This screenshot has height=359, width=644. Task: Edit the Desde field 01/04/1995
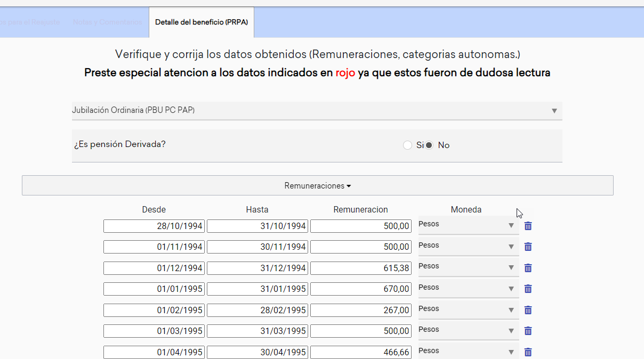point(154,352)
